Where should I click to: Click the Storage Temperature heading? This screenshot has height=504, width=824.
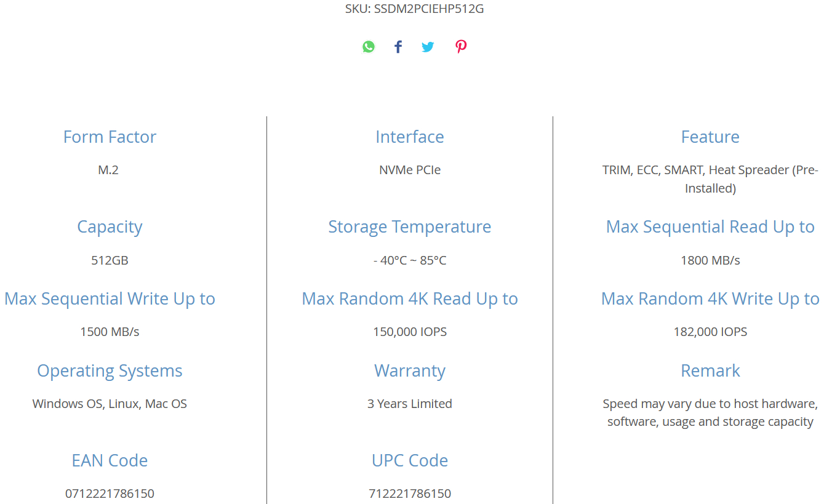pyautogui.click(x=410, y=227)
